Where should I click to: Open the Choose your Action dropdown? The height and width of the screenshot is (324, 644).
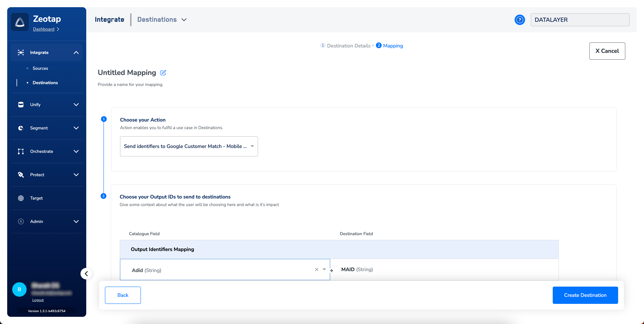(x=189, y=146)
